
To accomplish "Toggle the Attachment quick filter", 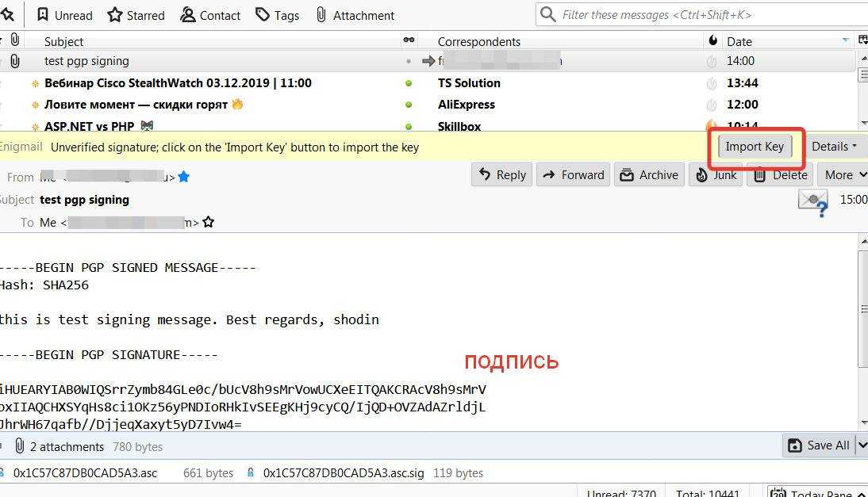I will click(x=355, y=15).
